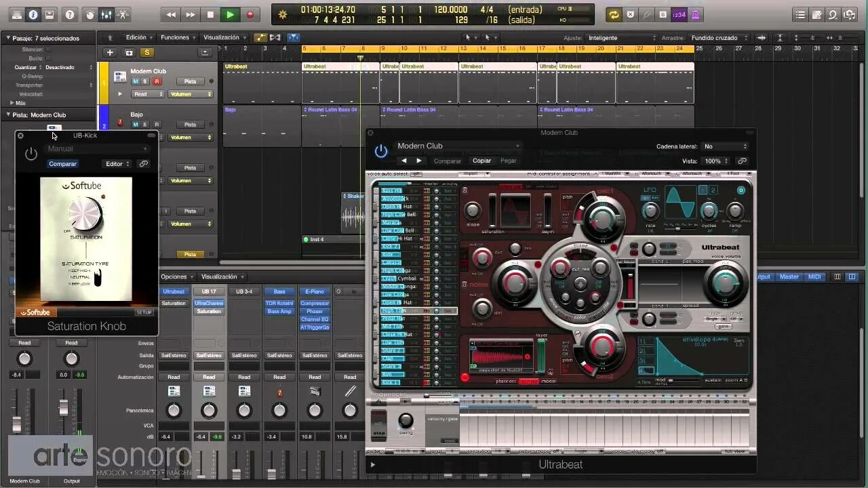Toggle the transport Solo S button

pyautogui.click(x=663, y=14)
